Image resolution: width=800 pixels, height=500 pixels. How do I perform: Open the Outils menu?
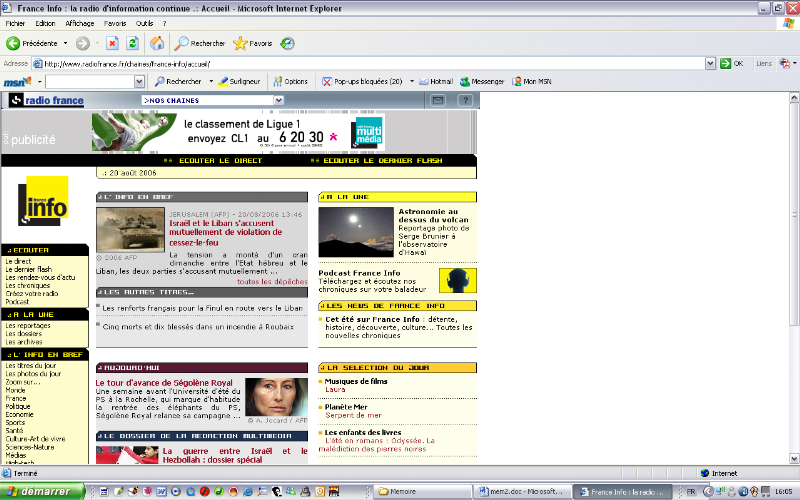(x=145, y=22)
